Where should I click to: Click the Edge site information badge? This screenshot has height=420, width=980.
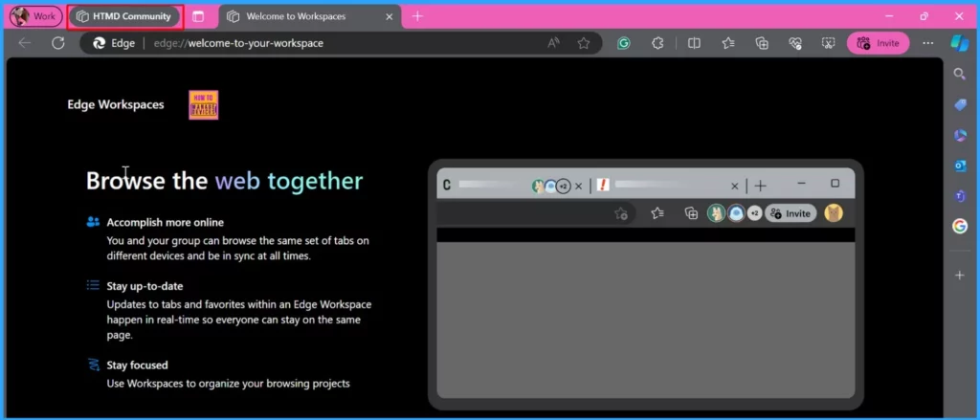pos(114,43)
